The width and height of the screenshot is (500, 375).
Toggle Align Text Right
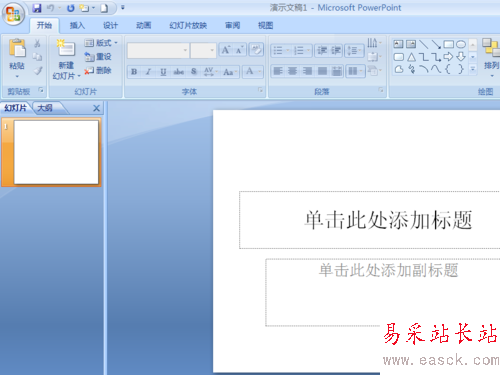coord(307,71)
